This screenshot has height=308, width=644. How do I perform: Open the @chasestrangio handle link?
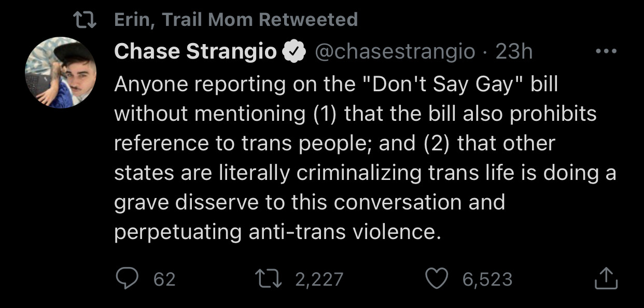pyautogui.click(x=395, y=51)
